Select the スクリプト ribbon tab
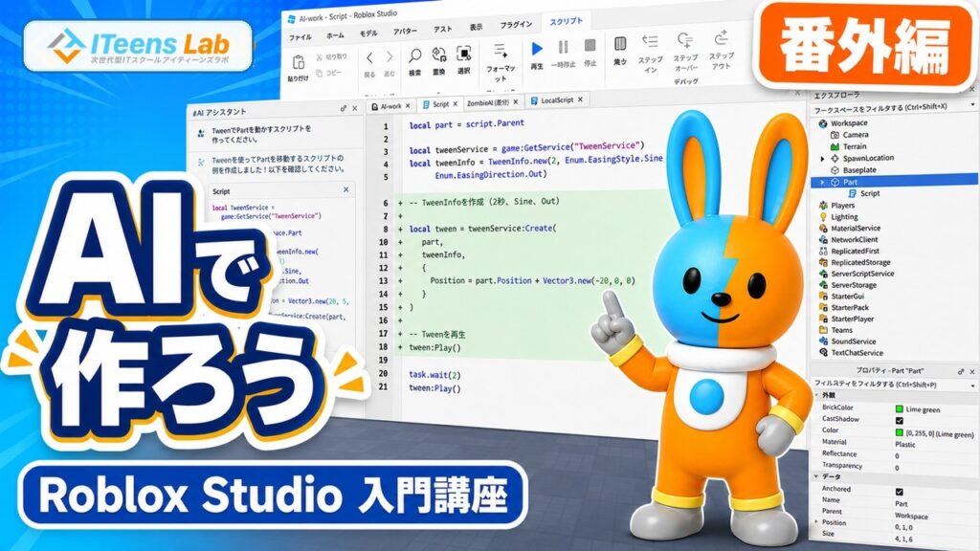This screenshot has height=551, width=980. [567, 21]
